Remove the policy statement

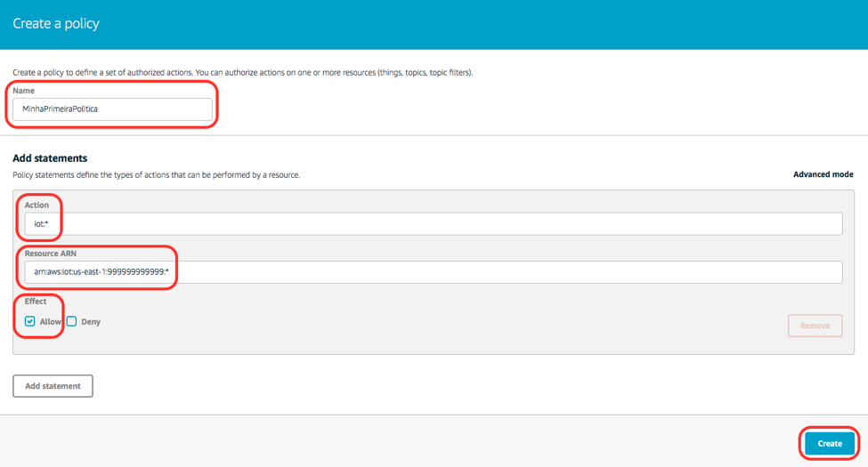point(815,326)
